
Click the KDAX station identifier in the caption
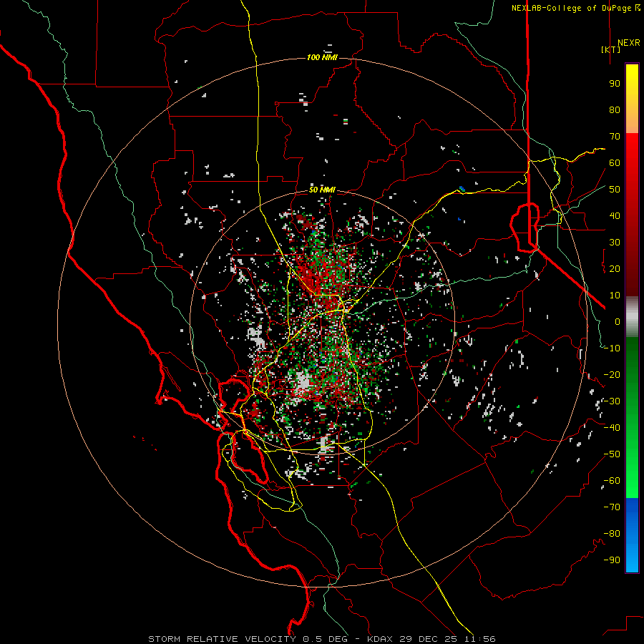click(x=379, y=639)
